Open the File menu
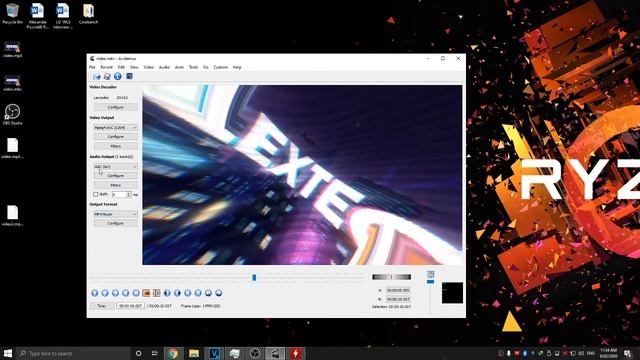This screenshot has height=360, width=640. point(92,67)
